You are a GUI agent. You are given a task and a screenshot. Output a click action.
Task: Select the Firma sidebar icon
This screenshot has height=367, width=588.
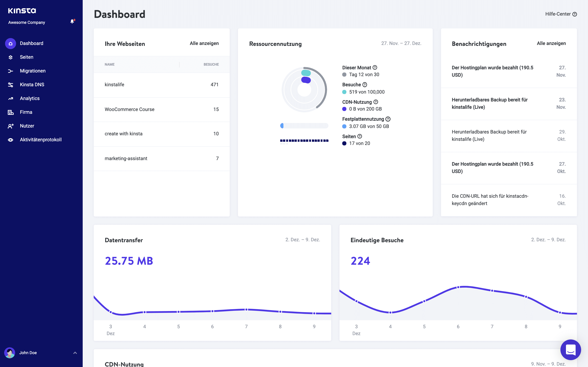[11, 112]
